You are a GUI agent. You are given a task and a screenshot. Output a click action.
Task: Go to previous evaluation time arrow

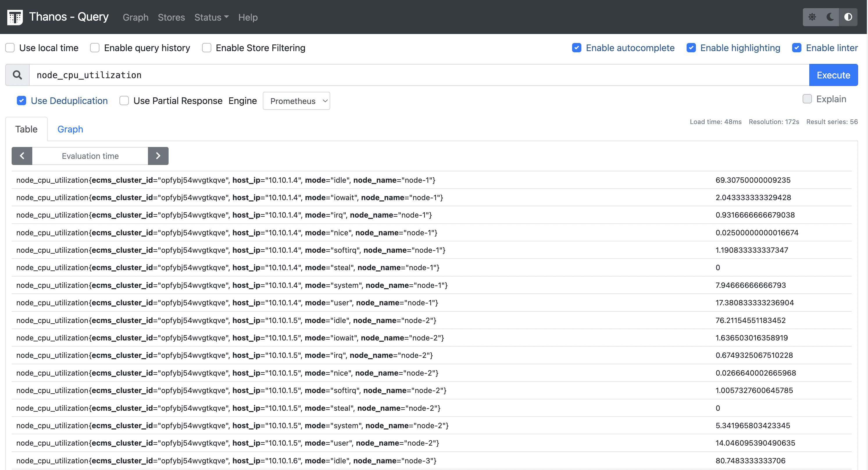click(22, 156)
